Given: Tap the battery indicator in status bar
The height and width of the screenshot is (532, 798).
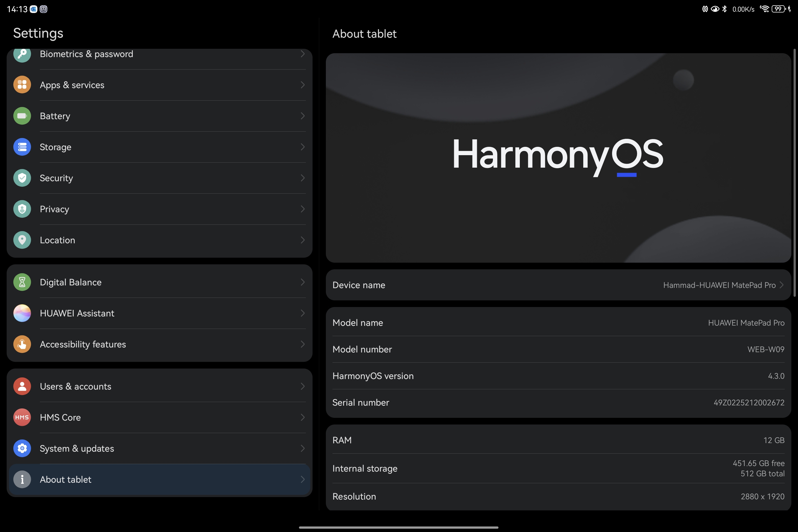Looking at the screenshot, I should pyautogui.click(x=778, y=9).
